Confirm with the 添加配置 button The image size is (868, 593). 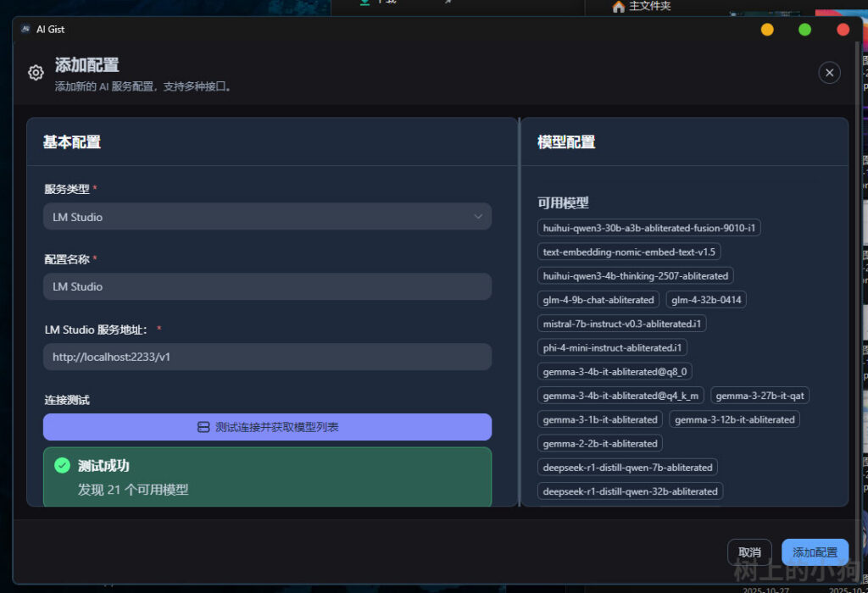815,552
